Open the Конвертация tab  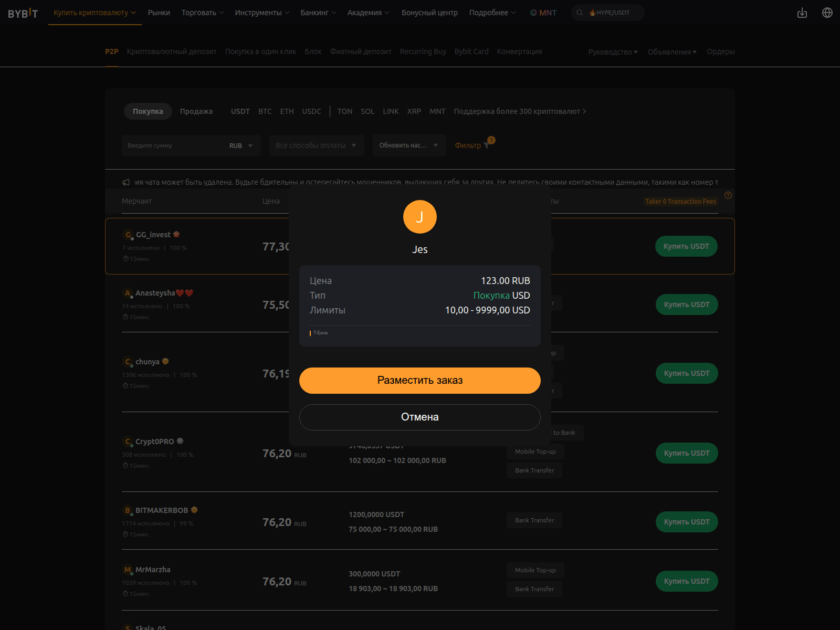(519, 51)
